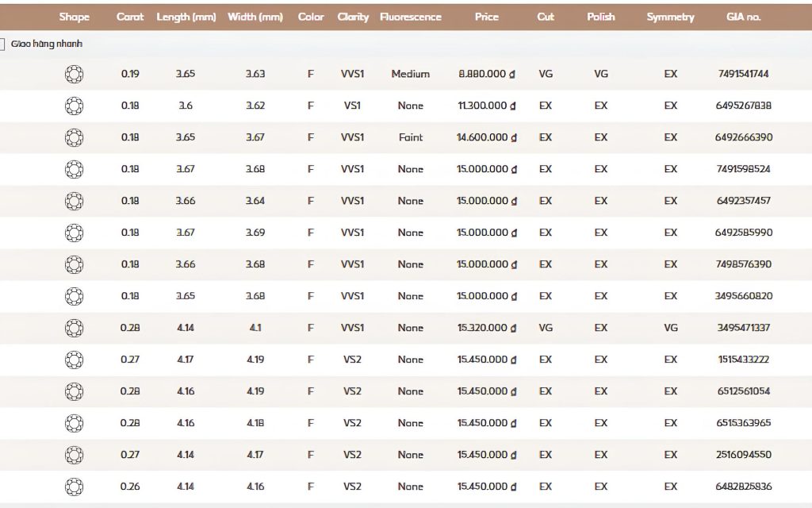The width and height of the screenshot is (812, 508).
Task: Open GIA number 7498576390
Action: point(744,264)
